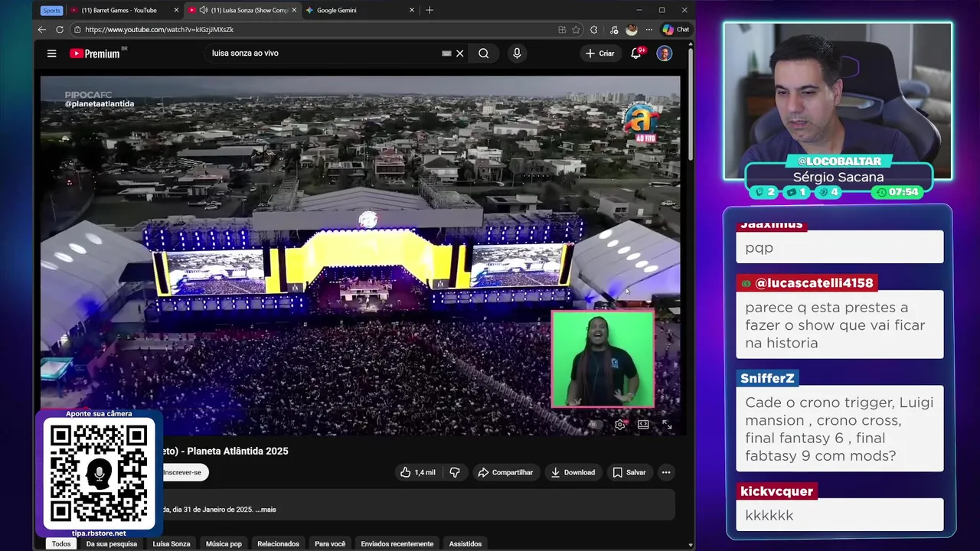Image resolution: width=980 pixels, height=551 pixels.
Task: Open more actions under video
Action: [x=666, y=472]
